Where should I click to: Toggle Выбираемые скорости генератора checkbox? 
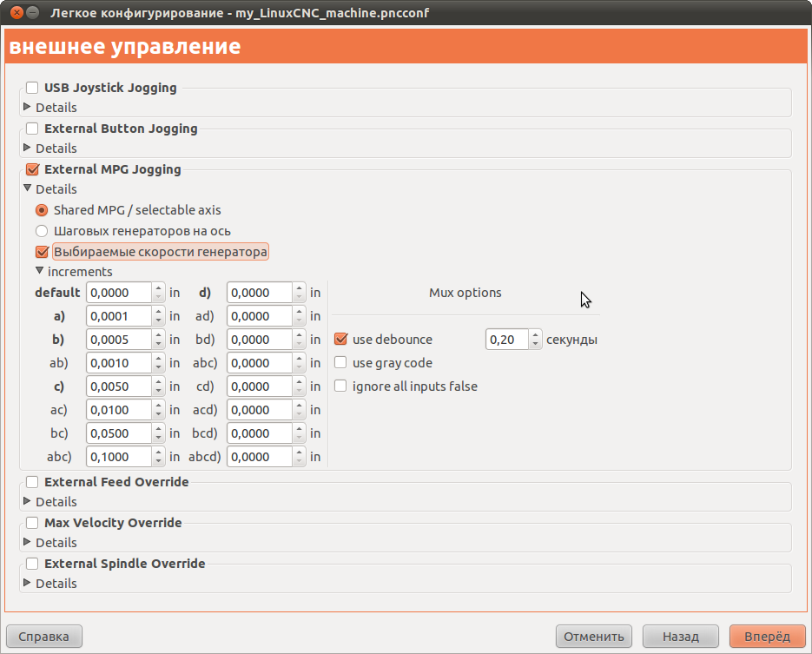[42, 252]
